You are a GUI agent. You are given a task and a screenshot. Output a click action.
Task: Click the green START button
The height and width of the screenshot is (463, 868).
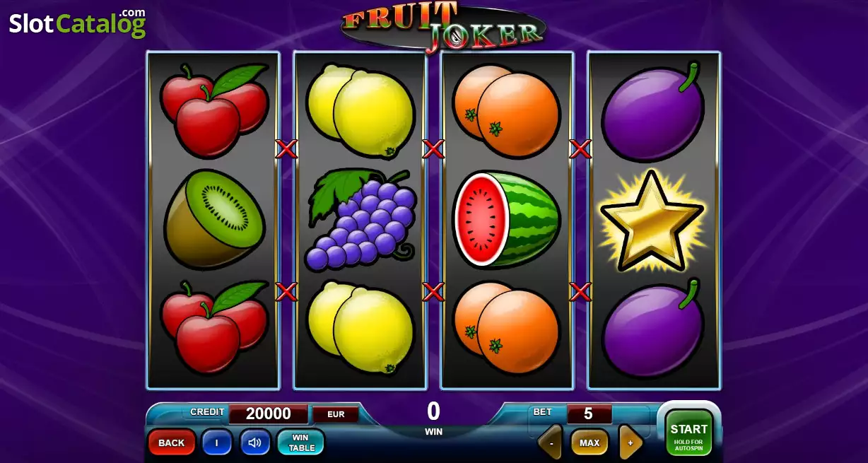pos(688,433)
